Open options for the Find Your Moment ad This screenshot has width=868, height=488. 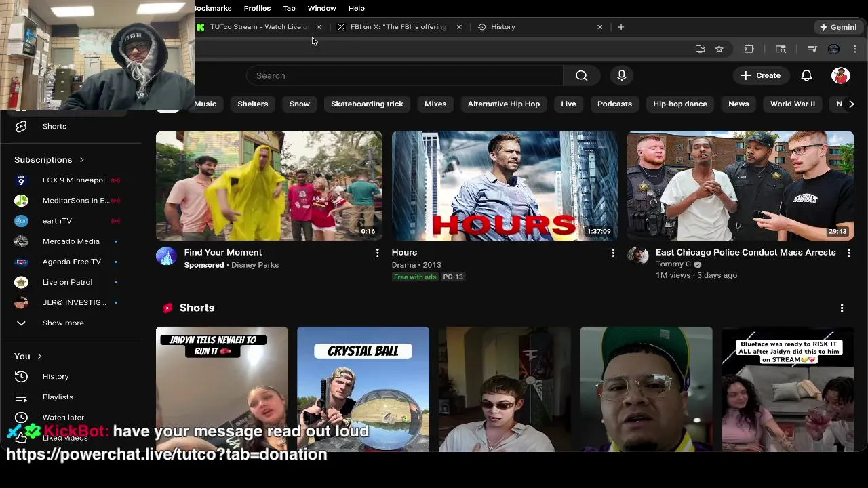[x=377, y=253]
